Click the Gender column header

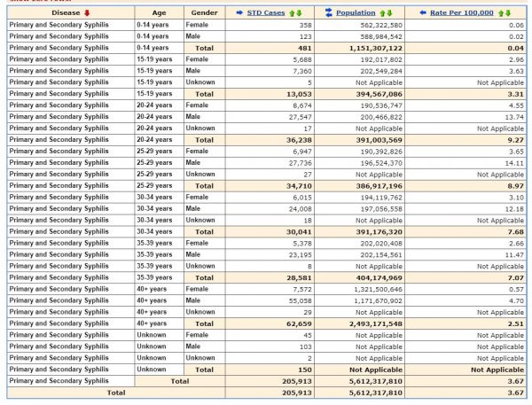[x=204, y=13]
